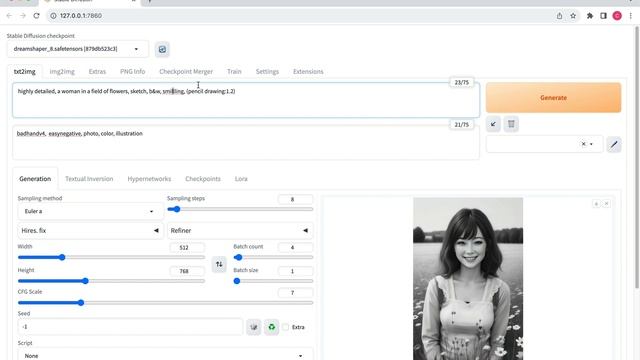Viewport: 640px width, 360px height.
Task: Open the Extensions tab
Action: click(x=308, y=71)
